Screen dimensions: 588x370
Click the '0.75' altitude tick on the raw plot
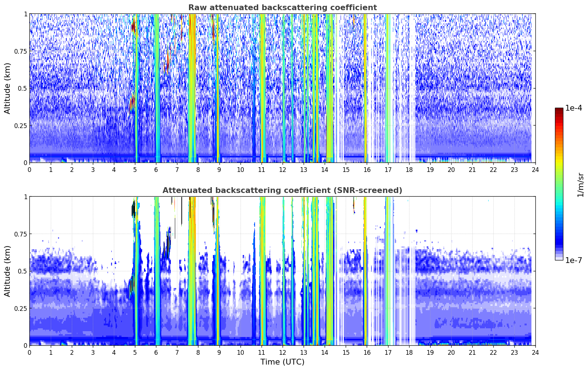(x=21, y=51)
